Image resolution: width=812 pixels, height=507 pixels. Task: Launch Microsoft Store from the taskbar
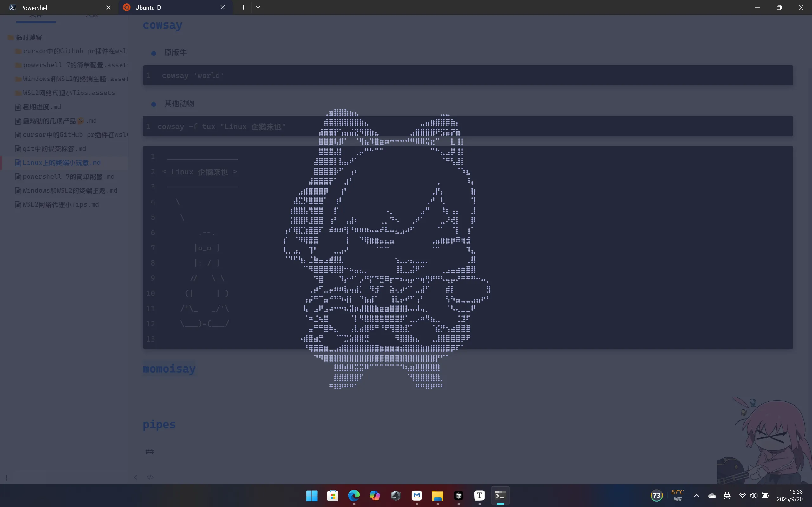click(332, 496)
